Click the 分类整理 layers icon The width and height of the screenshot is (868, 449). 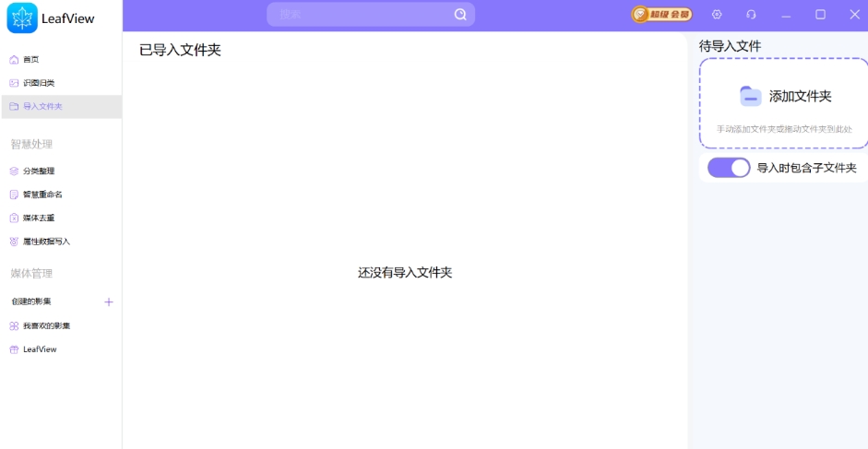[15, 171]
